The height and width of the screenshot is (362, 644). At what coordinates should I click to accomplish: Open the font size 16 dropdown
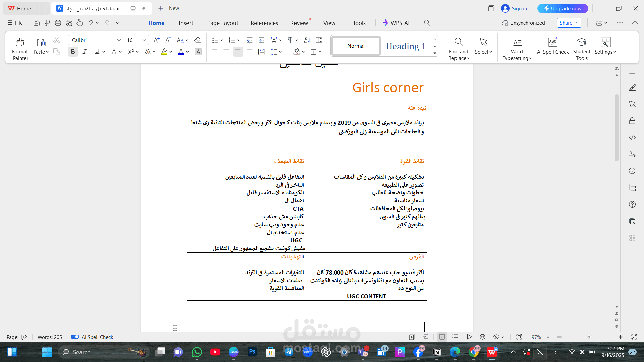[x=144, y=40]
